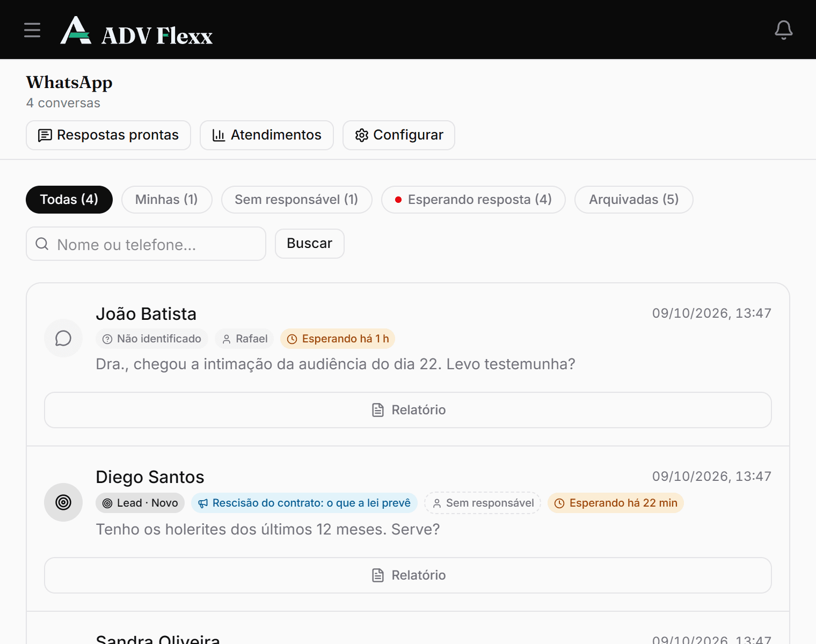Click João Batista's chat bubble avatar
This screenshot has height=644, width=816.
point(63,338)
